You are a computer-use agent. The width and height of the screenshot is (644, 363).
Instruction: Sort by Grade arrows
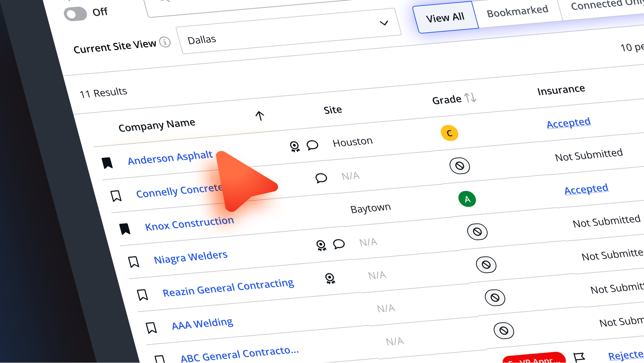pyautogui.click(x=470, y=97)
